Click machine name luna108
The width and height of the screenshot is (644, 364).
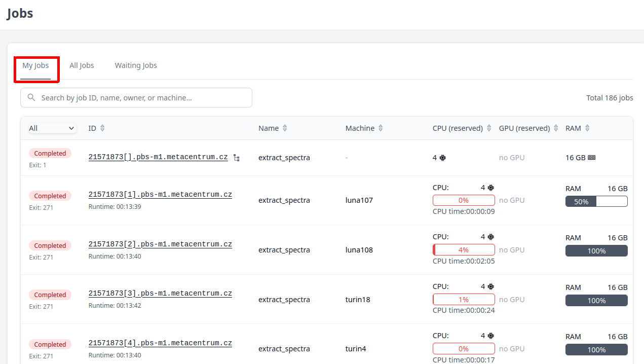tap(359, 250)
